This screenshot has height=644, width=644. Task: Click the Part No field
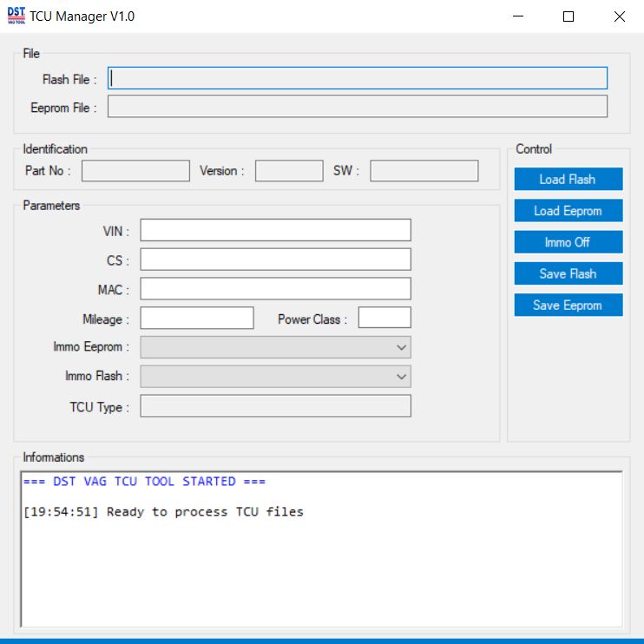point(135,170)
